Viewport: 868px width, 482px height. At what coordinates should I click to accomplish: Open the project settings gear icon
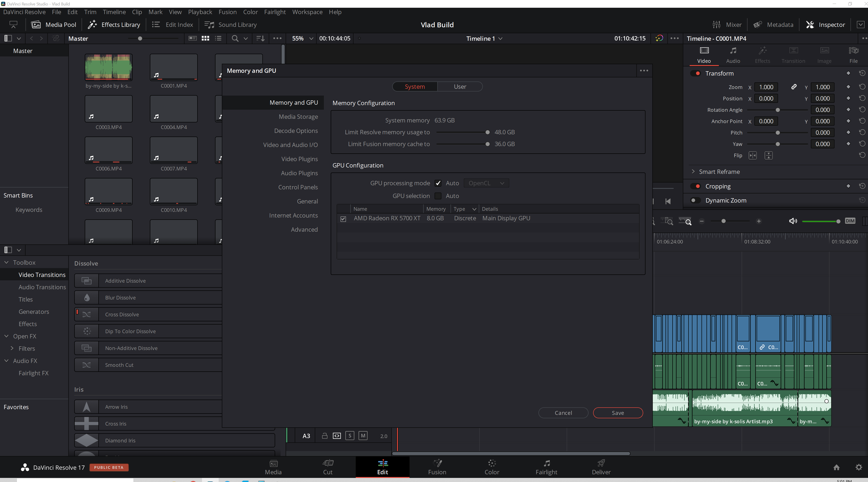point(859,467)
